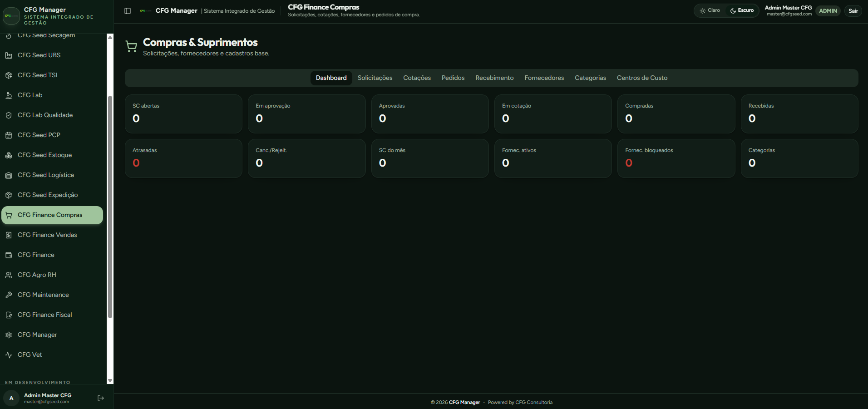Switch to Claro light theme
This screenshot has width=868, height=409.
click(710, 10)
